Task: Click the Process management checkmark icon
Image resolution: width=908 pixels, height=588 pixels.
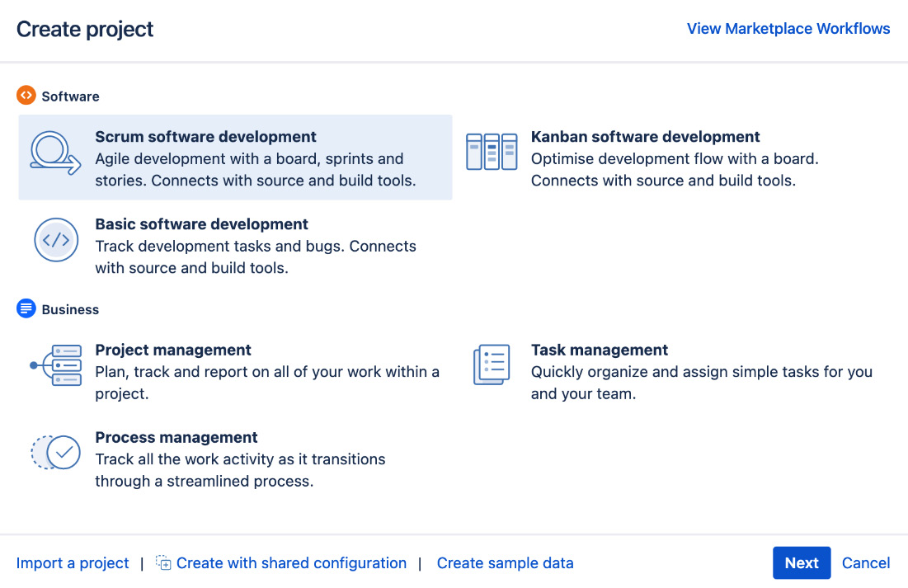Action: point(54,452)
